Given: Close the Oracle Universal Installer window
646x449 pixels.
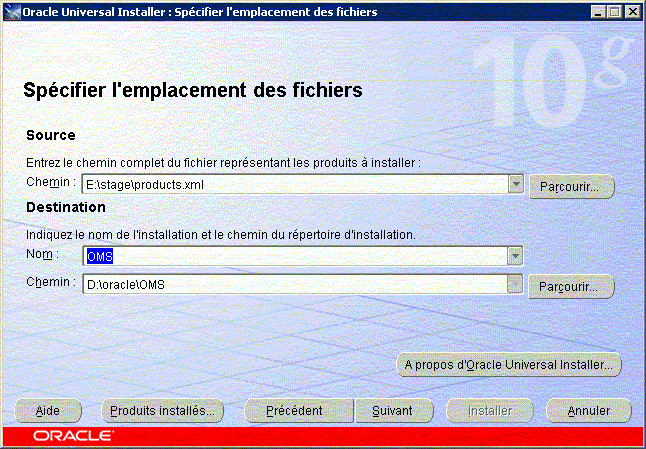Looking at the screenshot, I should (631, 11).
